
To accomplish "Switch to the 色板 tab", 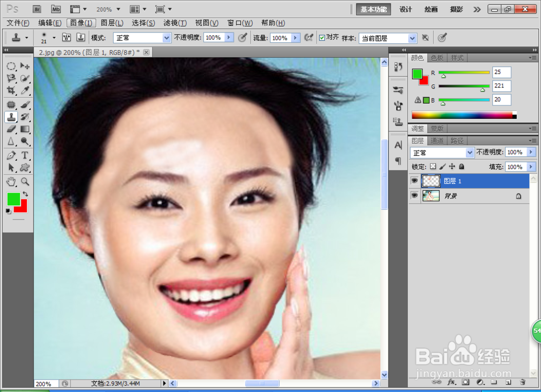I will (x=437, y=57).
